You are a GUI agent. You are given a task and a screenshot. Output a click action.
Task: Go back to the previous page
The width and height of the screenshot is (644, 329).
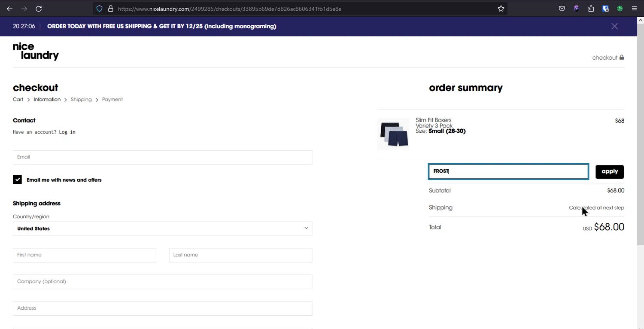click(9, 9)
